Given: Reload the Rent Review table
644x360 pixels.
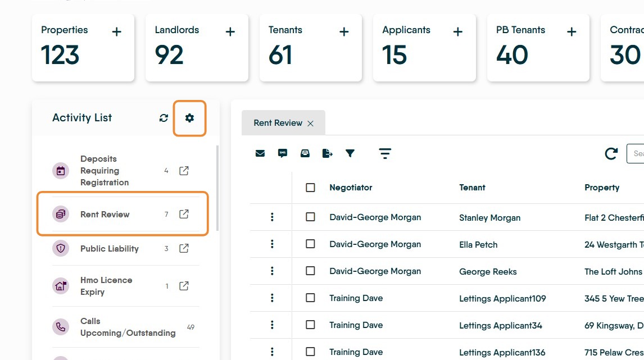Looking at the screenshot, I should click(611, 153).
